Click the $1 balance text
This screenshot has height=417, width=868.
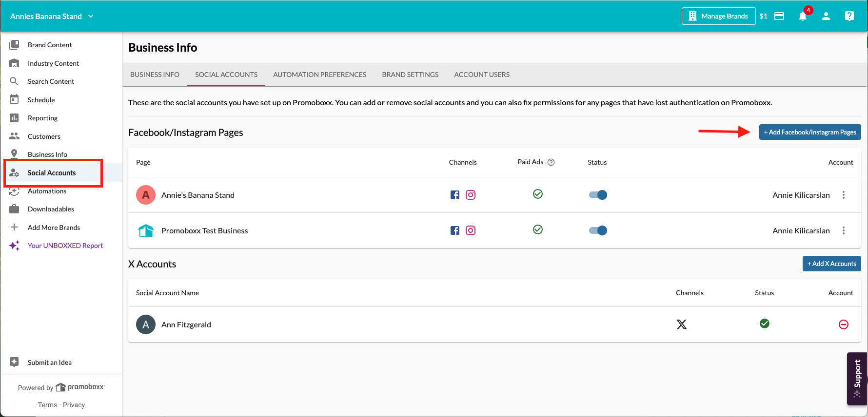tap(764, 16)
